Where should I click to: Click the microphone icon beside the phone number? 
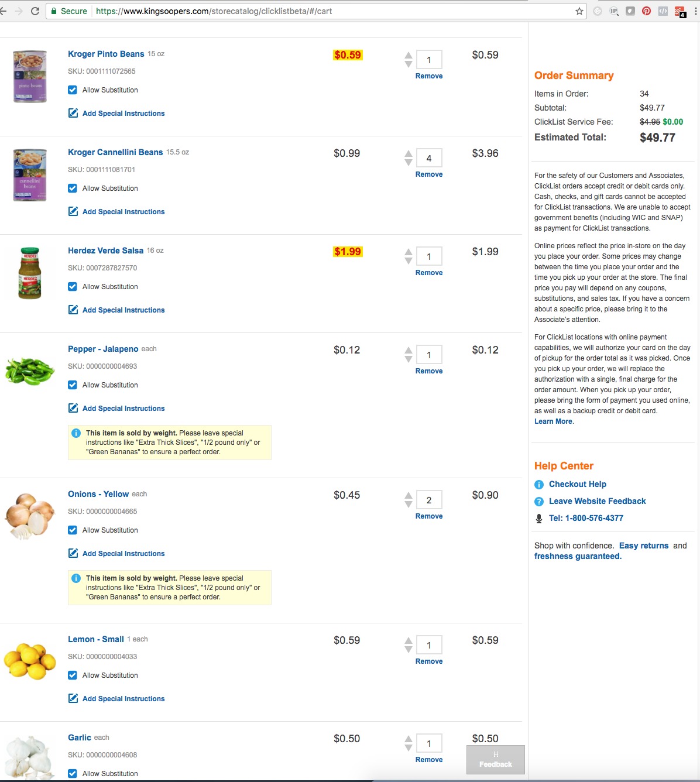point(539,519)
